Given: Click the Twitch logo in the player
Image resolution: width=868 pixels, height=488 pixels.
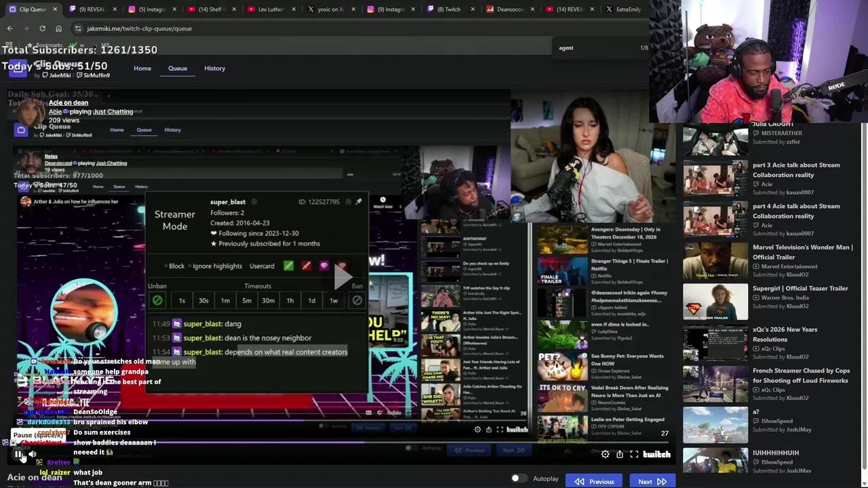Looking at the screenshot, I should point(656,455).
